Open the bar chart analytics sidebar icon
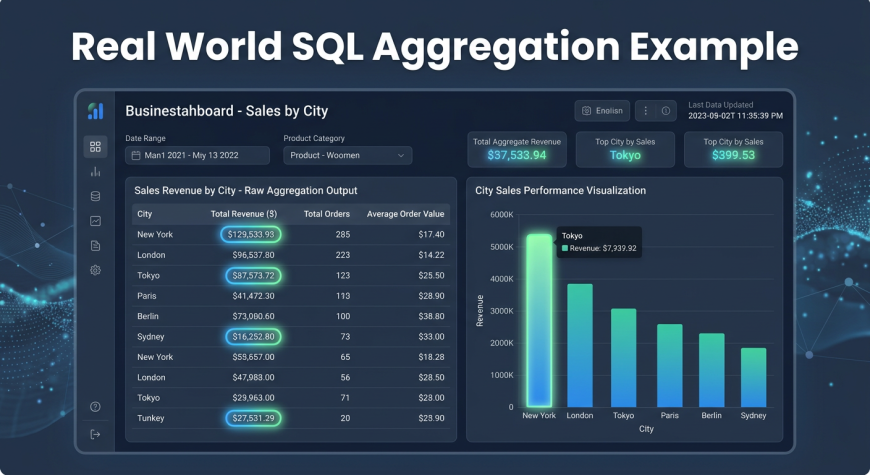Screen dimensions: 870x475 coord(95,172)
